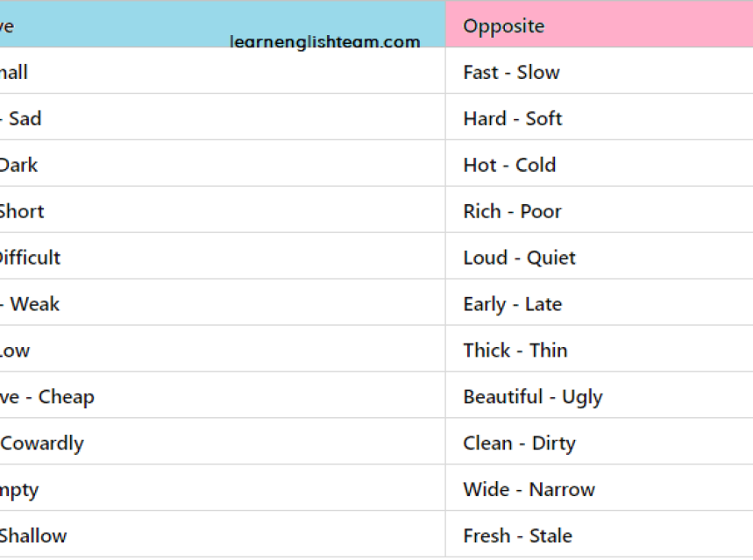The image size is (753, 560).
Task: Select the cell ending in "Cheap"
Action: [x=48, y=397]
